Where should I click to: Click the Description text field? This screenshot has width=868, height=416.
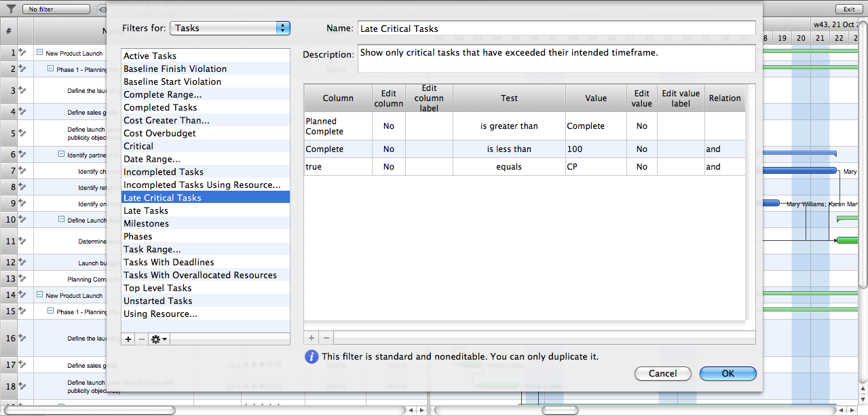pos(556,58)
